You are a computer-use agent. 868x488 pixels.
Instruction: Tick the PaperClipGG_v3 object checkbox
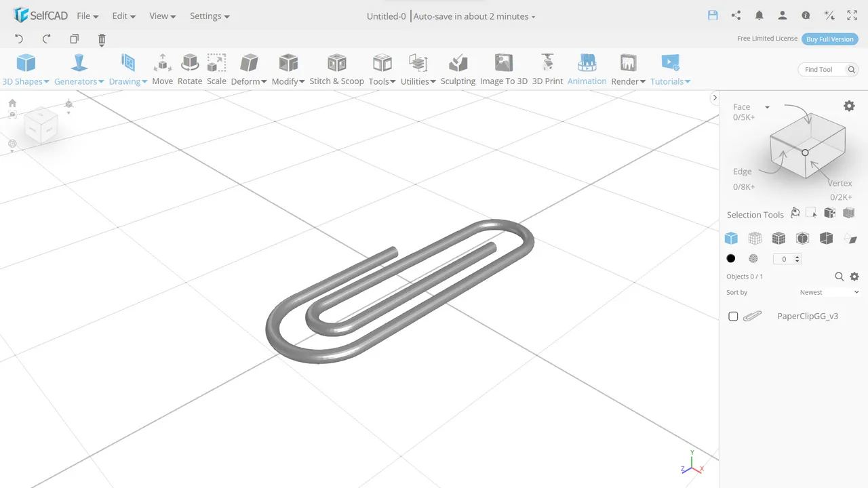733,317
